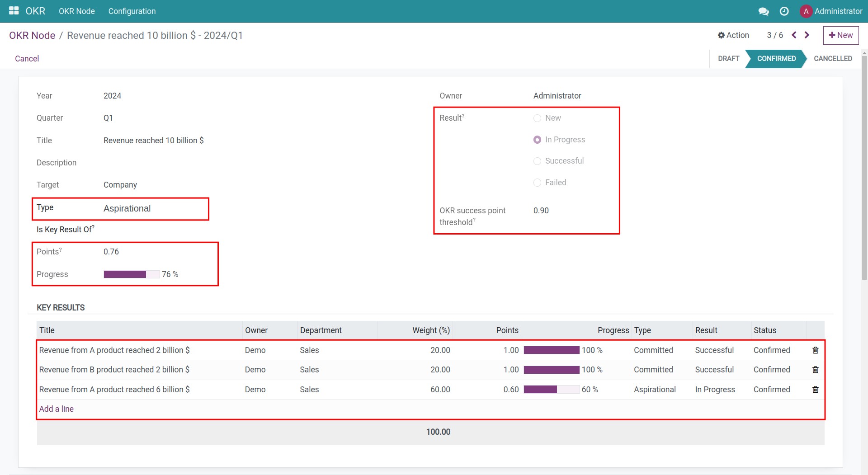The image size is (868, 475).
Task: Set status to DRAFT in the statusbar
Action: pos(728,58)
